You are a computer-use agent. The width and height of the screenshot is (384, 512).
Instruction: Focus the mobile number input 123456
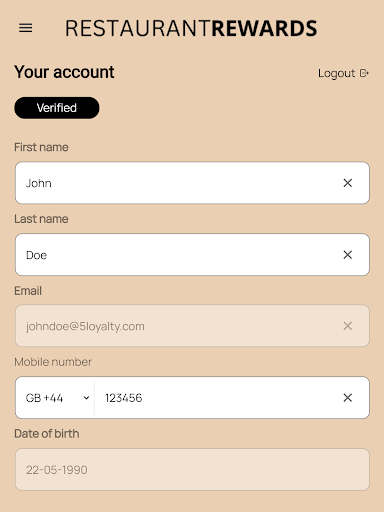pyautogui.click(x=218, y=398)
